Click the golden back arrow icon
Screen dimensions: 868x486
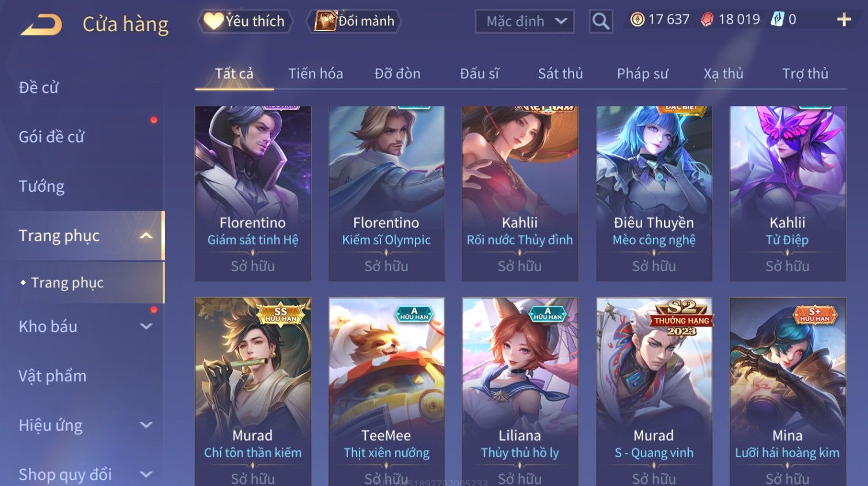coord(41,25)
